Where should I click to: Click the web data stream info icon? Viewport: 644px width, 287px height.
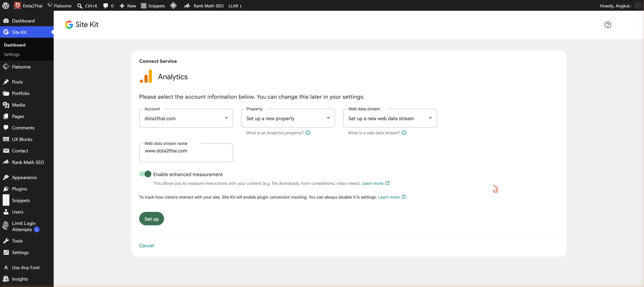404,133
